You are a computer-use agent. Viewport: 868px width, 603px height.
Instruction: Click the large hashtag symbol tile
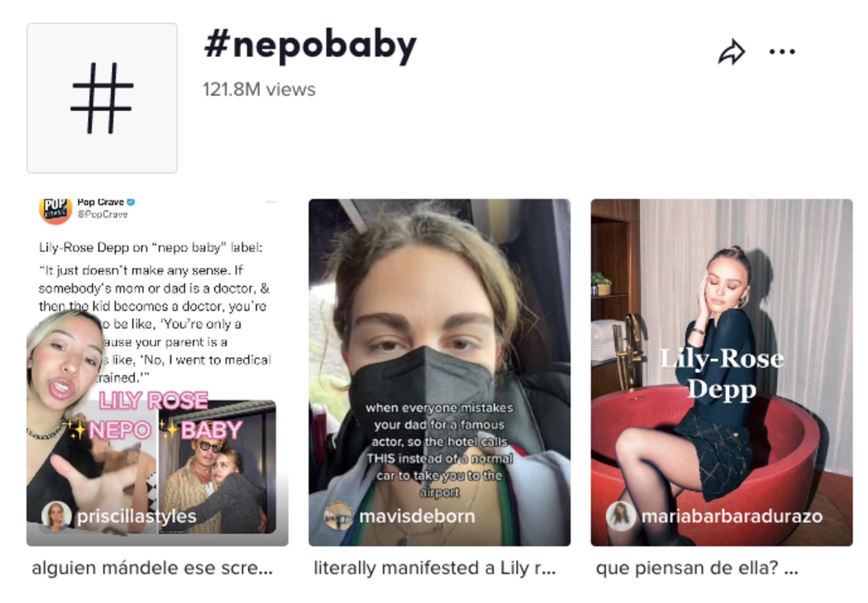(102, 98)
